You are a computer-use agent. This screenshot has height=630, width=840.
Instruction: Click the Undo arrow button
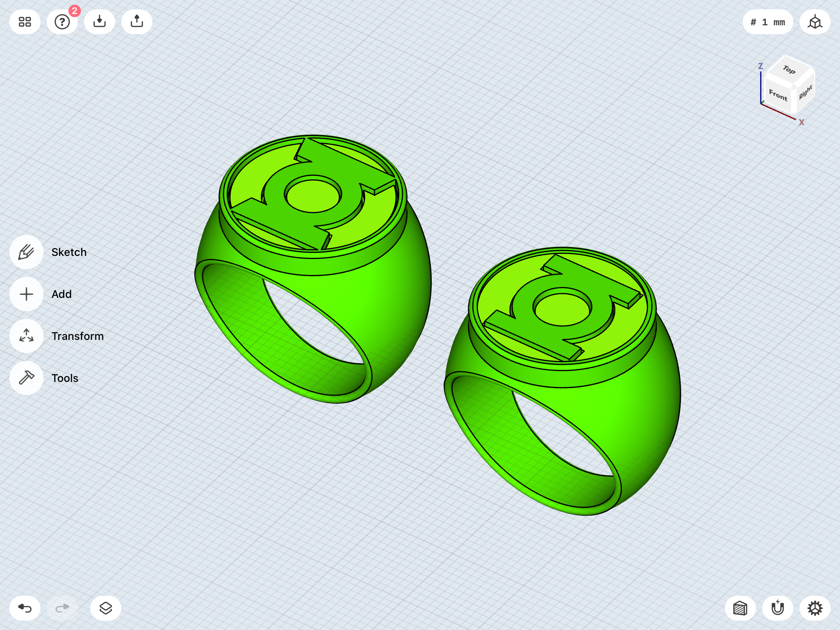tap(25, 608)
